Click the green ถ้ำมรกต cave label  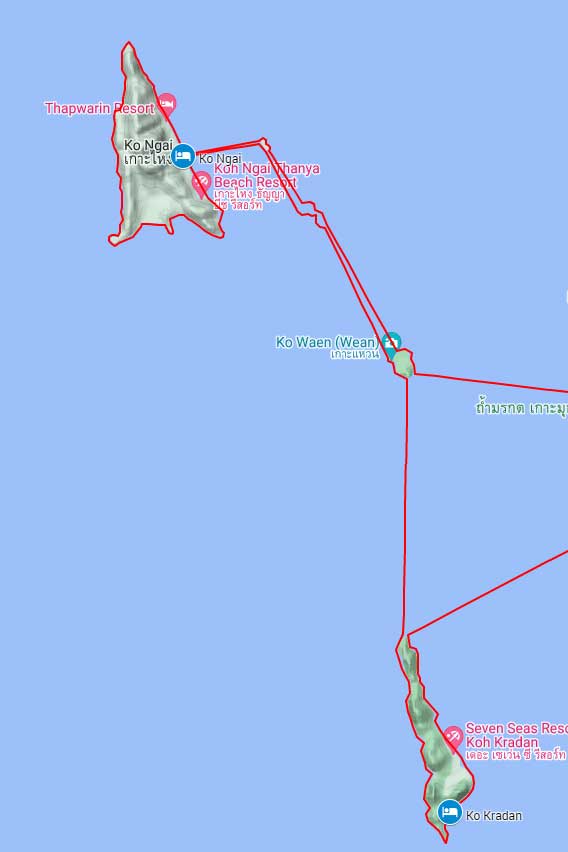click(x=521, y=408)
